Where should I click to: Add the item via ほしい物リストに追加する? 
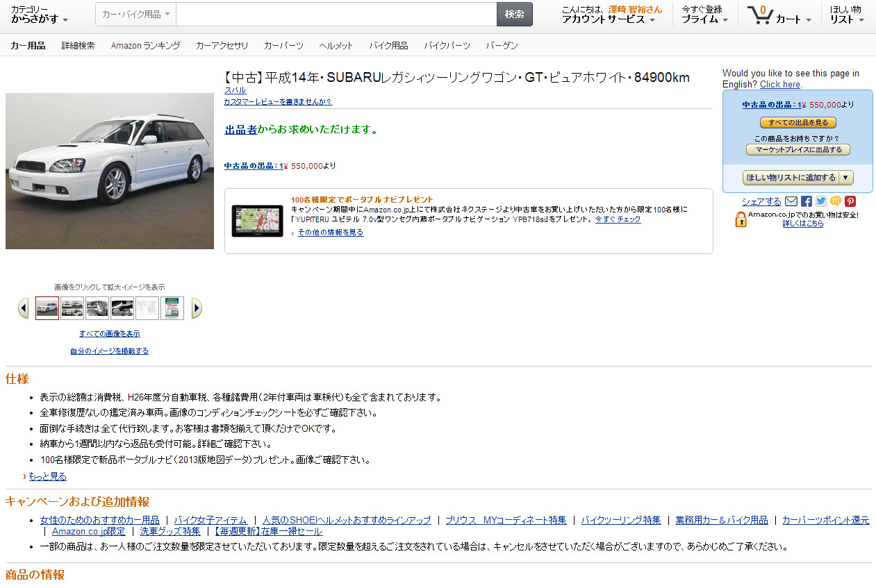tap(791, 178)
